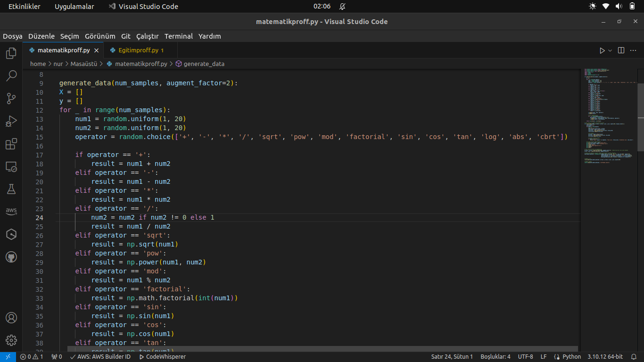Viewport: 644px width, 362px height.
Task: Open the editor More Actions menu
Action: pos(634,50)
